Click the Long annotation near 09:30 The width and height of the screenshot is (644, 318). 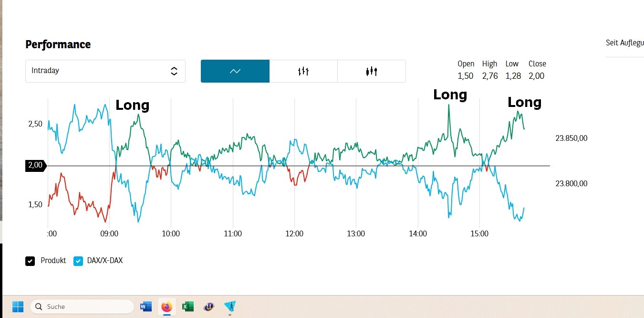(x=132, y=105)
